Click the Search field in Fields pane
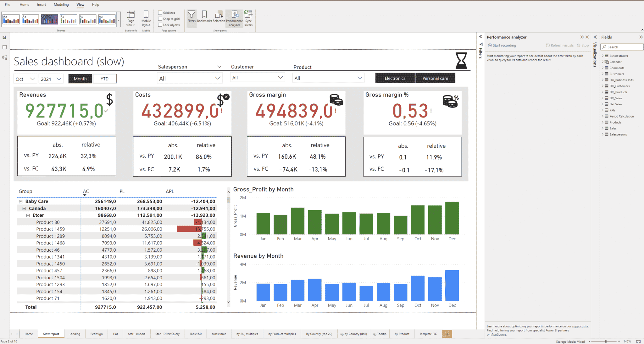The height and width of the screenshot is (344, 644). point(622,47)
